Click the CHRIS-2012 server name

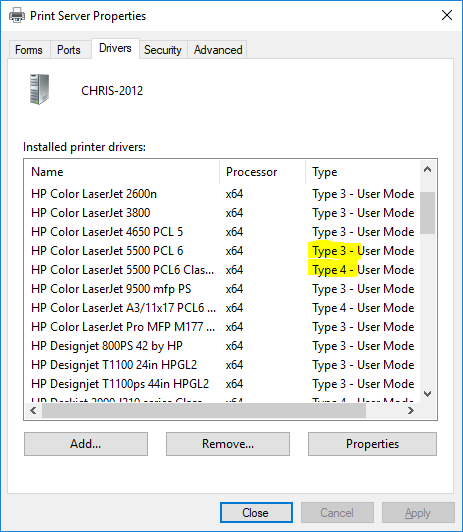click(112, 91)
